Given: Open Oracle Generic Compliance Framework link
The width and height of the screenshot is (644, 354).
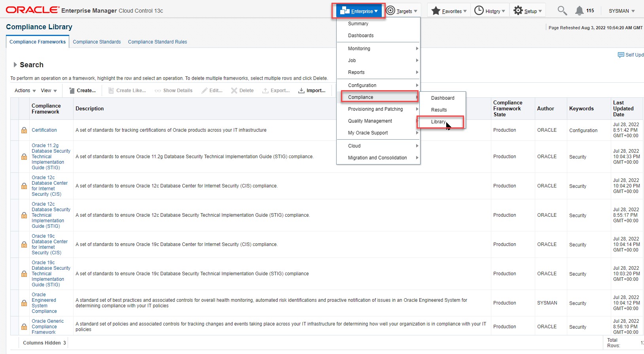Looking at the screenshot, I should point(47,327).
